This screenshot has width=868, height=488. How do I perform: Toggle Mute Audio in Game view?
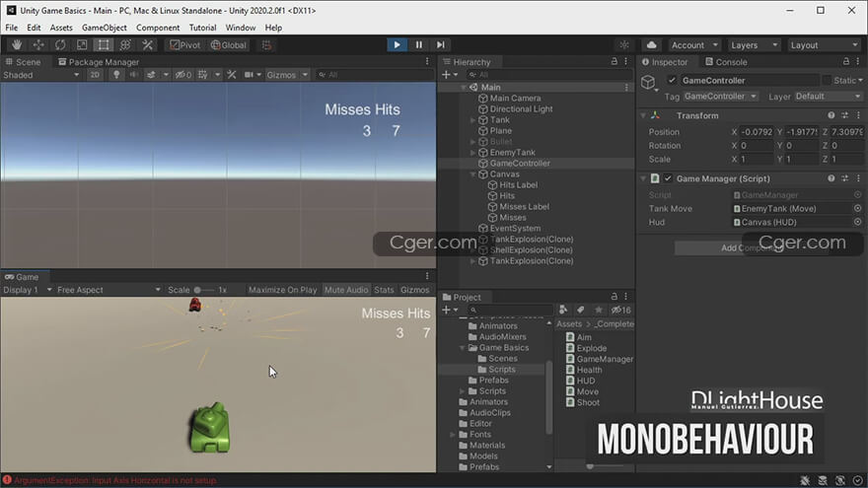(346, 290)
